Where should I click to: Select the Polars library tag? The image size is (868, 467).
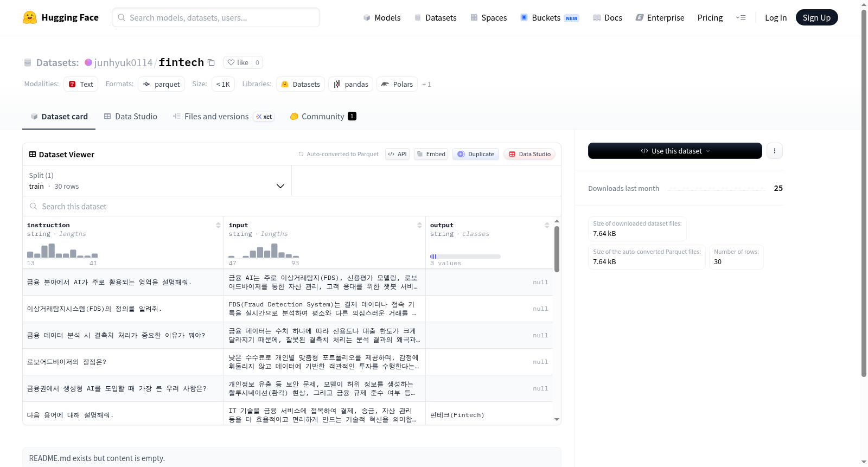(x=397, y=84)
